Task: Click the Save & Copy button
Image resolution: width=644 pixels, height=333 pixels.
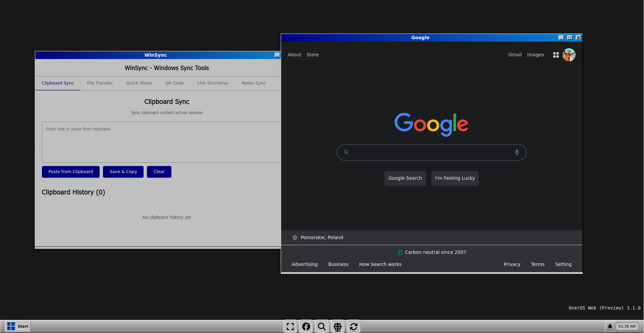Action: (123, 172)
